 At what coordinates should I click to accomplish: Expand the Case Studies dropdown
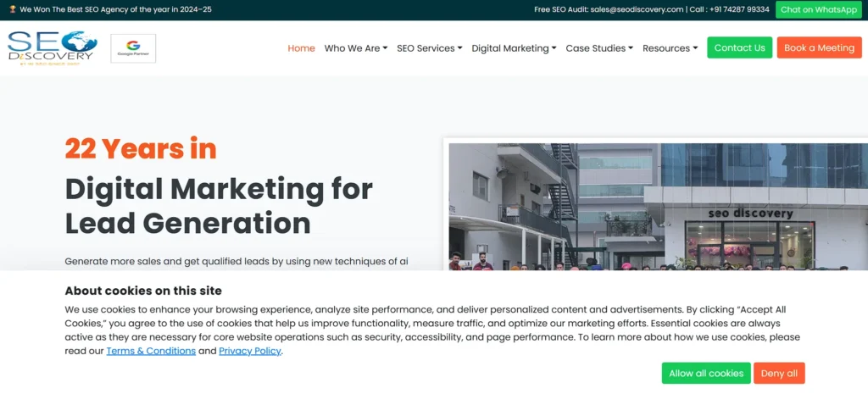[599, 48]
